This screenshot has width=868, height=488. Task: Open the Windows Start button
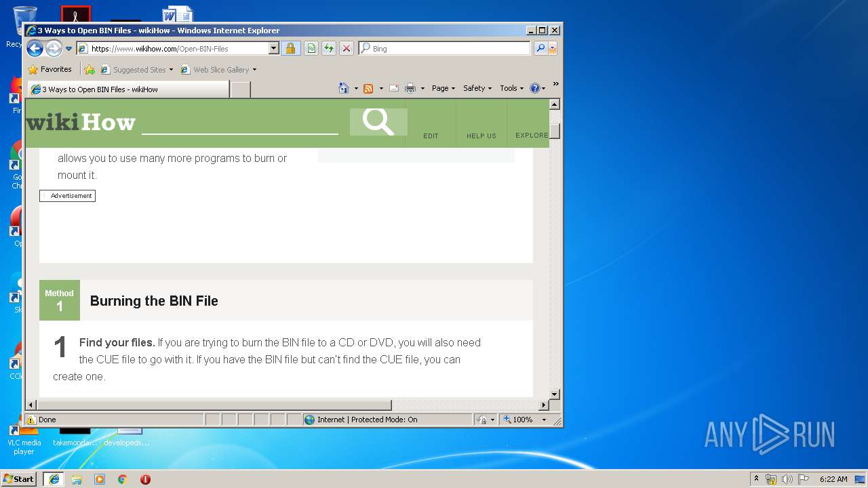tap(19, 479)
